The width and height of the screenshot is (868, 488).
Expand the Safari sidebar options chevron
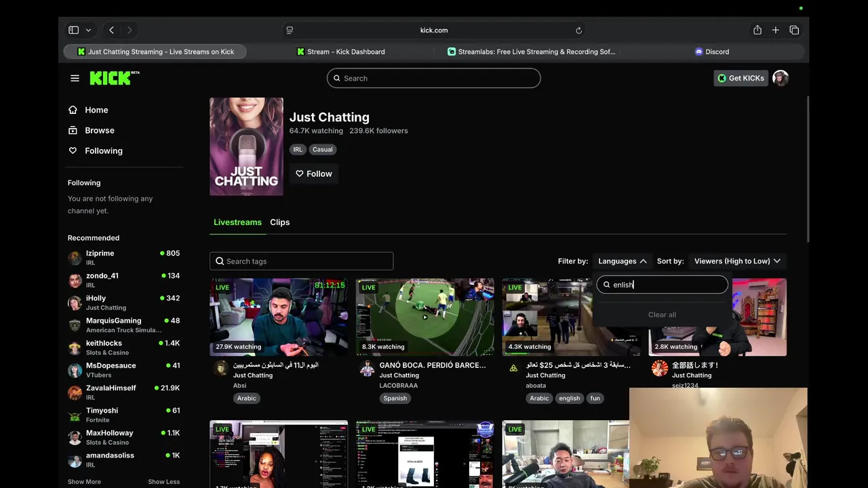point(88,30)
